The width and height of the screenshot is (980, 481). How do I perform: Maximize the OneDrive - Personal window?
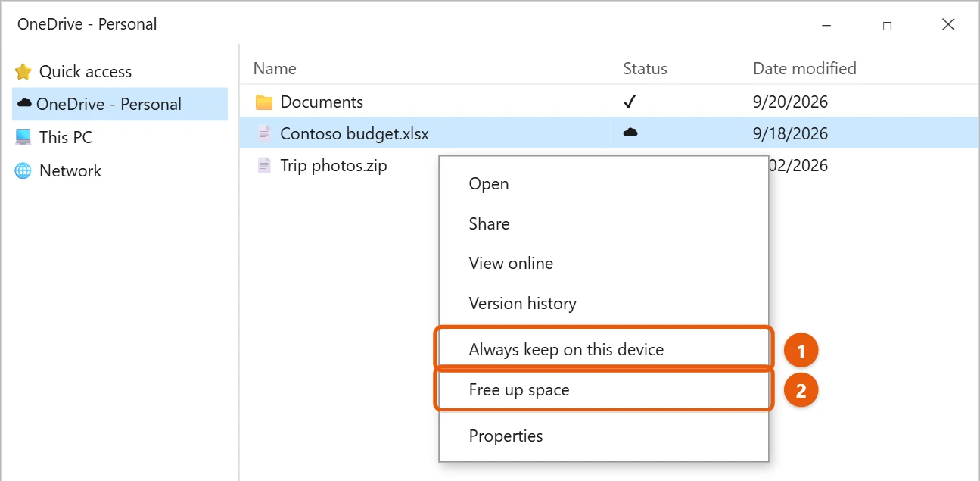pyautogui.click(x=887, y=25)
